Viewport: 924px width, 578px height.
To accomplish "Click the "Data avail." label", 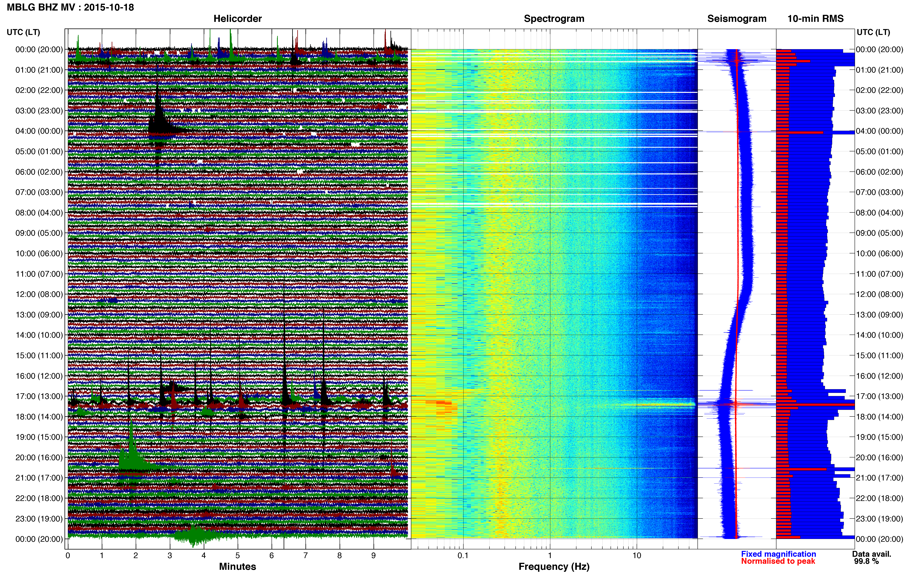I will coord(872,554).
